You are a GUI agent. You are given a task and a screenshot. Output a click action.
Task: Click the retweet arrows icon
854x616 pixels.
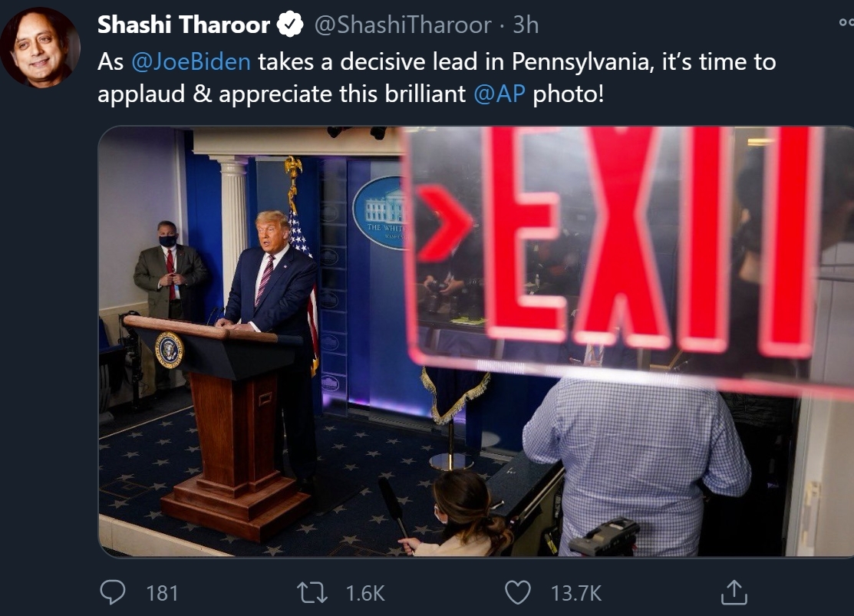pyautogui.click(x=312, y=592)
